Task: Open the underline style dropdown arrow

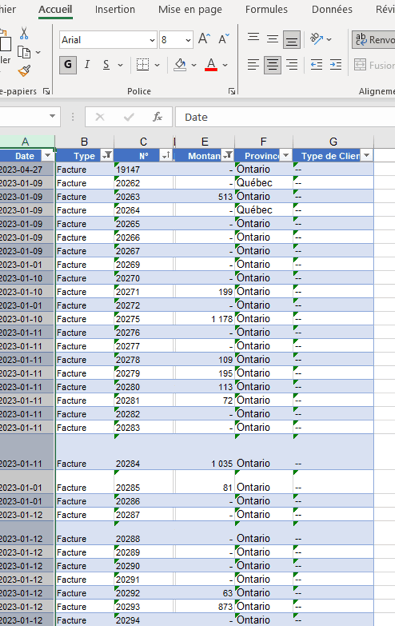Action: [x=120, y=65]
